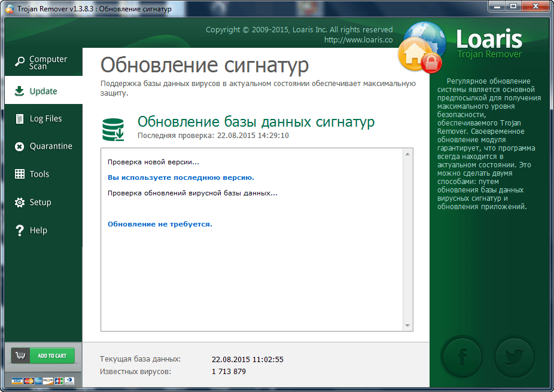Click the log scrollbar down arrow
This screenshot has height=392, width=554.
click(x=407, y=325)
